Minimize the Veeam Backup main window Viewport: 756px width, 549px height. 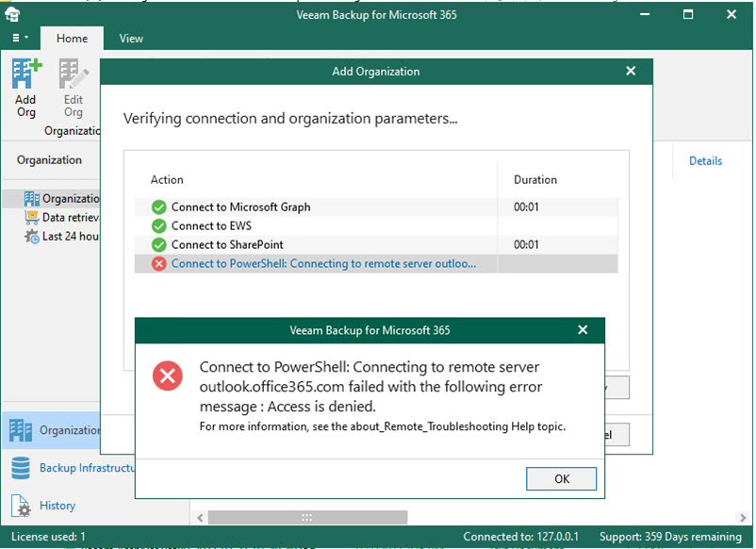(x=645, y=14)
